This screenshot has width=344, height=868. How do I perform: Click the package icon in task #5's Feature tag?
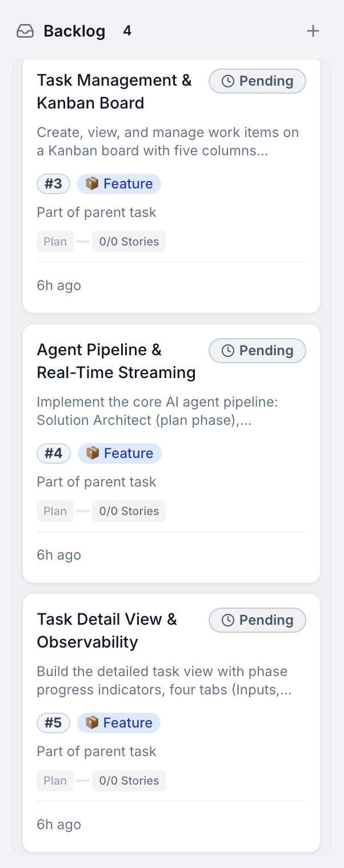(x=90, y=722)
